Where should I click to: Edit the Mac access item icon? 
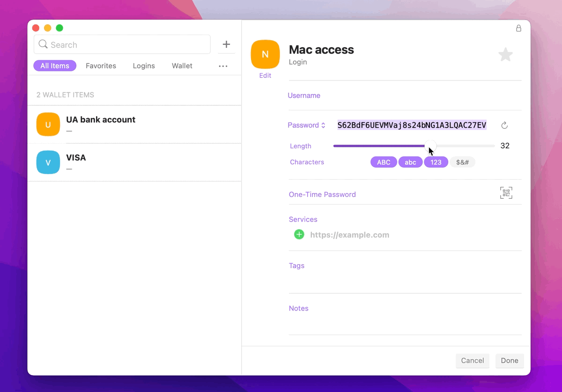[x=265, y=75]
